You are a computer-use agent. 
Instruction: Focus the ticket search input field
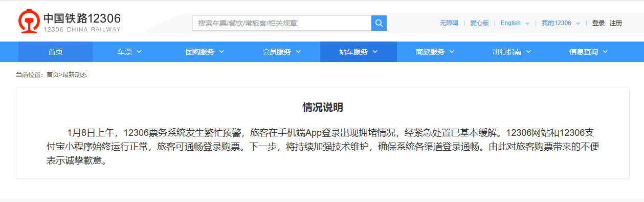coord(282,23)
